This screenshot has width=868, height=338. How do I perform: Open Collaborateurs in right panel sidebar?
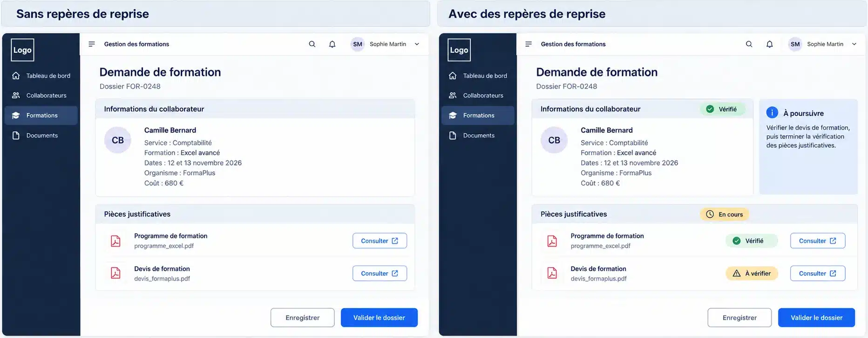478,96
